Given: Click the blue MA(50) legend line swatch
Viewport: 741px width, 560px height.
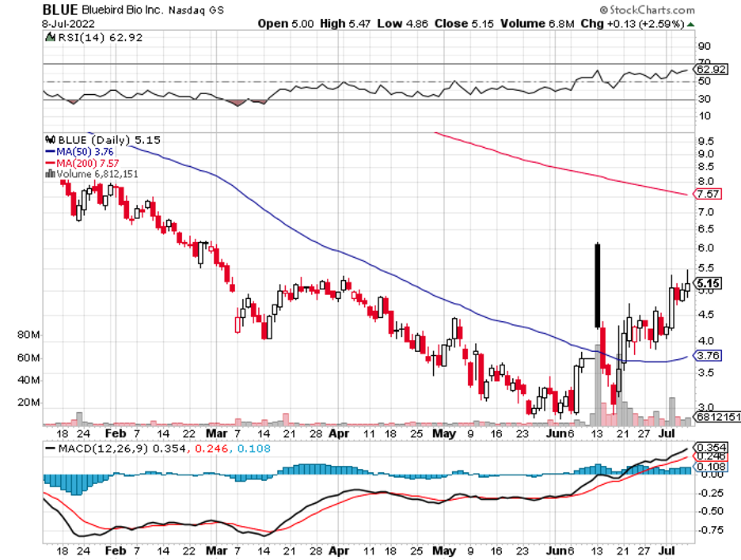Looking at the screenshot, I should click(x=50, y=152).
